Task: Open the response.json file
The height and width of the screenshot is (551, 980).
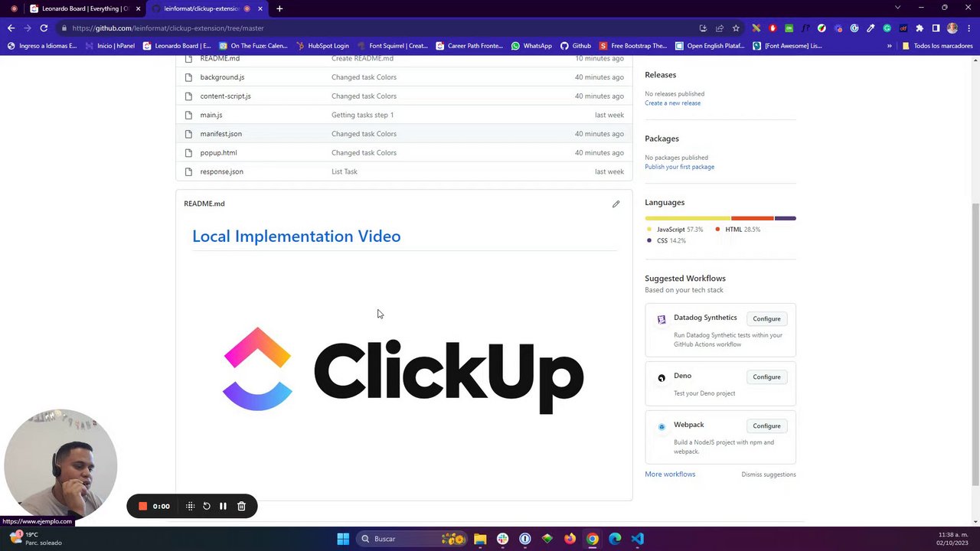Action: click(x=221, y=171)
